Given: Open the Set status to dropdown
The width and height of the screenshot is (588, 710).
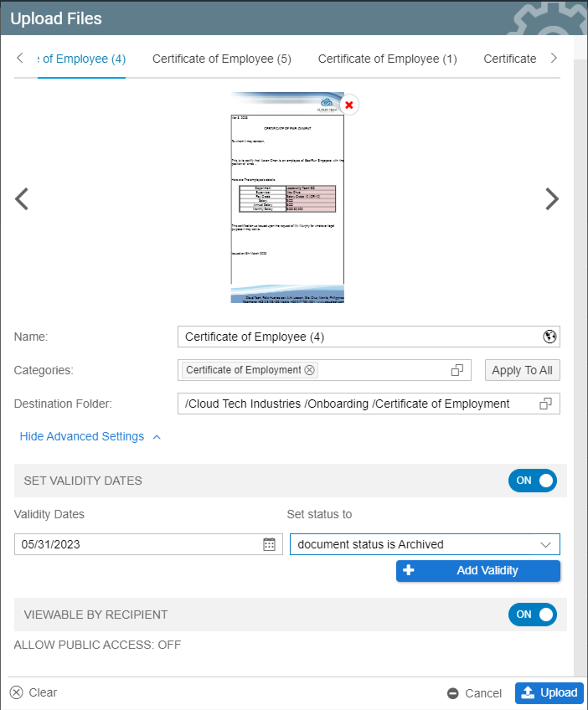Looking at the screenshot, I should pyautogui.click(x=425, y=544).
